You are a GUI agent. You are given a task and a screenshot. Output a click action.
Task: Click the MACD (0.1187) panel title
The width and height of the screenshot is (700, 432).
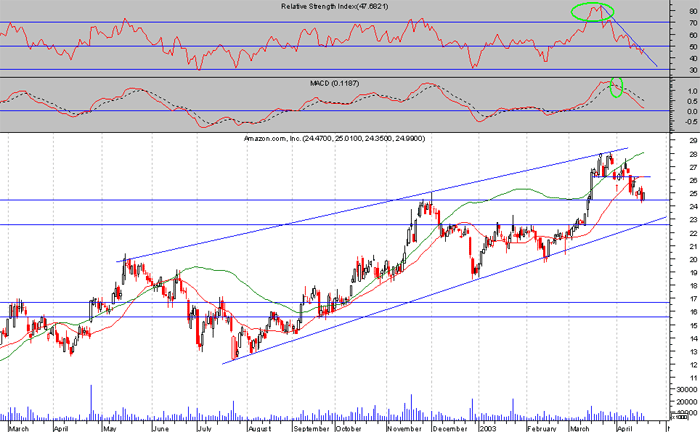coord(334,83)
